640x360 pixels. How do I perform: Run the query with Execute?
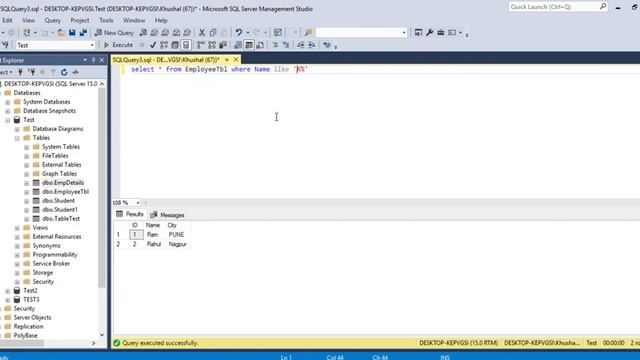[118, 45]
